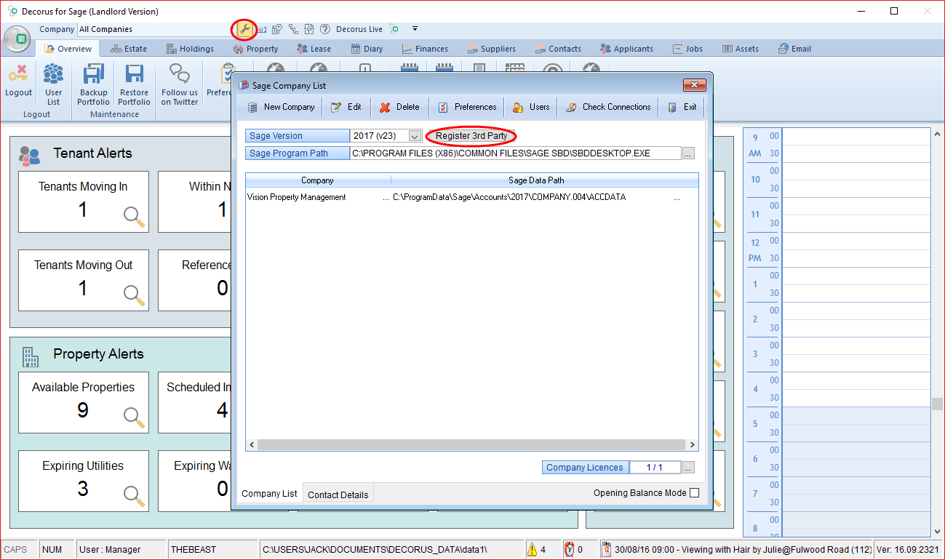Open the Diary ribbon tab
The height and width of the screenshot is (560, 945).
(367, 49)
